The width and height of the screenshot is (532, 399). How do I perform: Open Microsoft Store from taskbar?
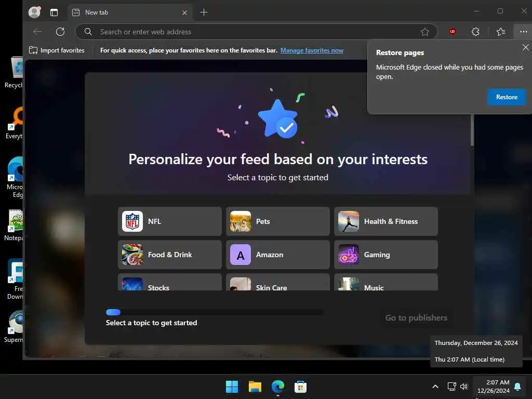click(x=300, y=387)
